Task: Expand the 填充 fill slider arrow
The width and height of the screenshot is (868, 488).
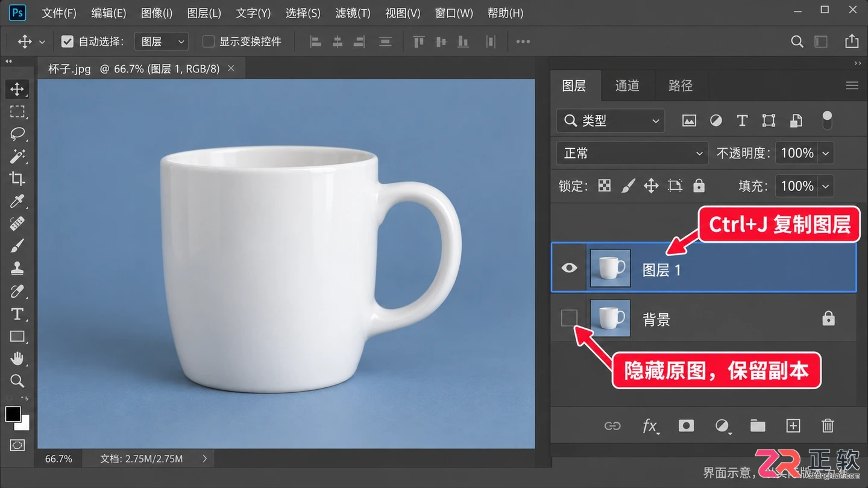Action: 826,186
